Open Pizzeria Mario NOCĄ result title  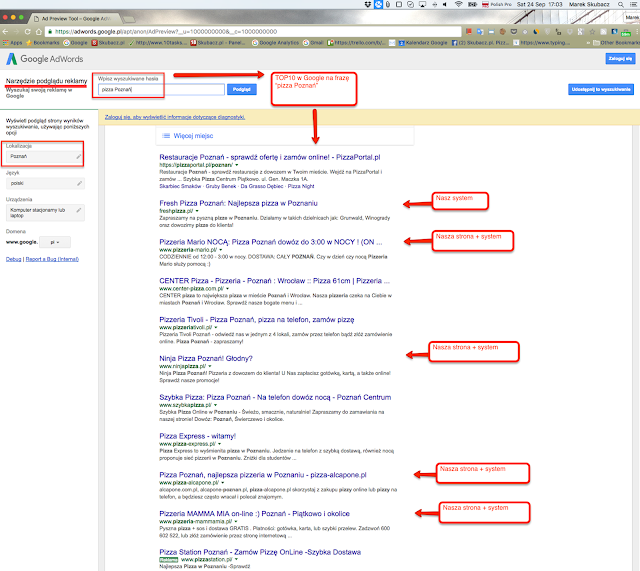tap(271, 242)
